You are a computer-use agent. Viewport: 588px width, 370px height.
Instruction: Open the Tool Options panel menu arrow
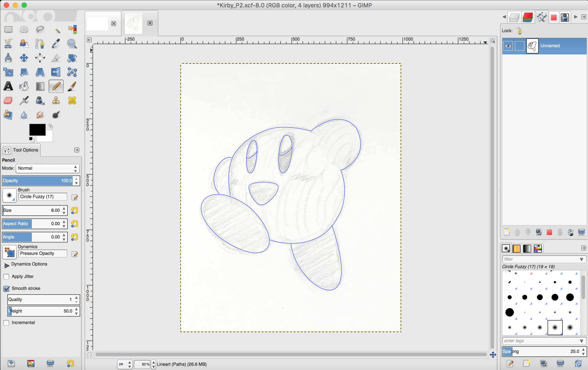[x=77, y=150]
